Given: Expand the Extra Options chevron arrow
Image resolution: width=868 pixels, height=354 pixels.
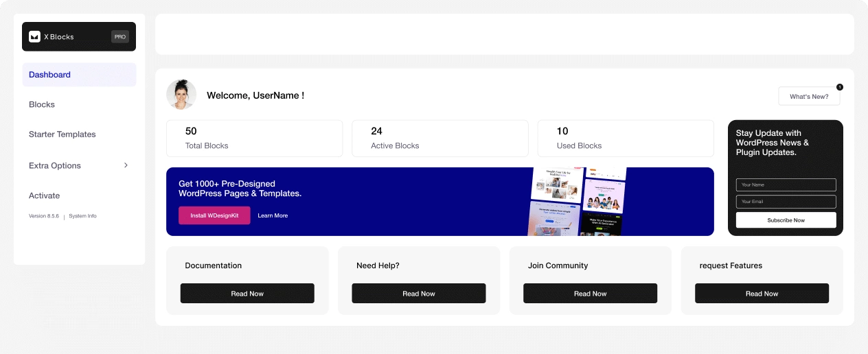Looking at the screenshot, I should click(126, 165).
